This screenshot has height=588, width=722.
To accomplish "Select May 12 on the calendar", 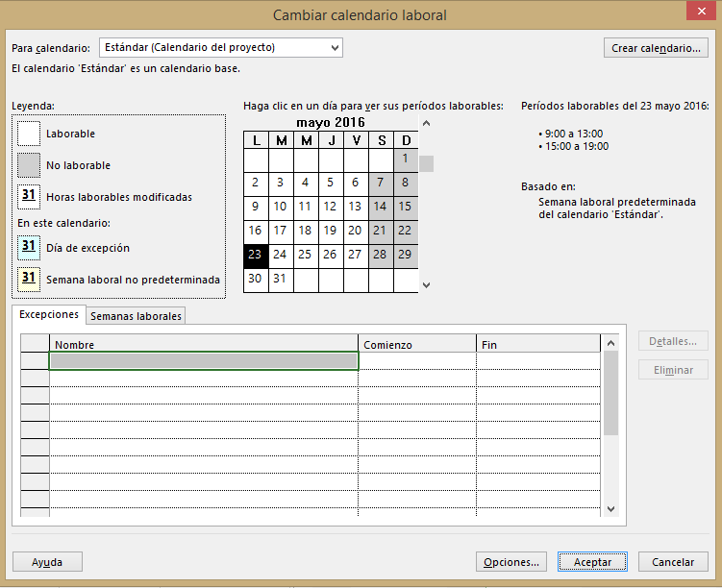I will 330,206.
